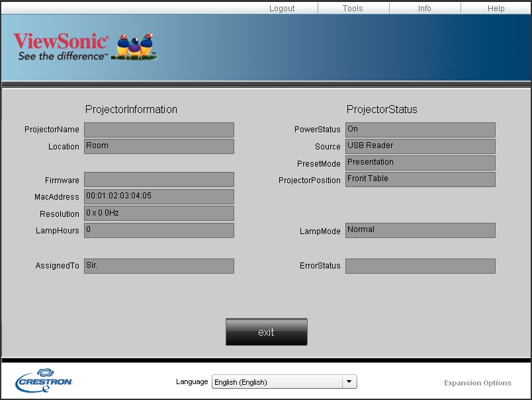This screenshot has width=532, height=400.
Task: Click the Logout menu item
Action: (x=282, y=9)
